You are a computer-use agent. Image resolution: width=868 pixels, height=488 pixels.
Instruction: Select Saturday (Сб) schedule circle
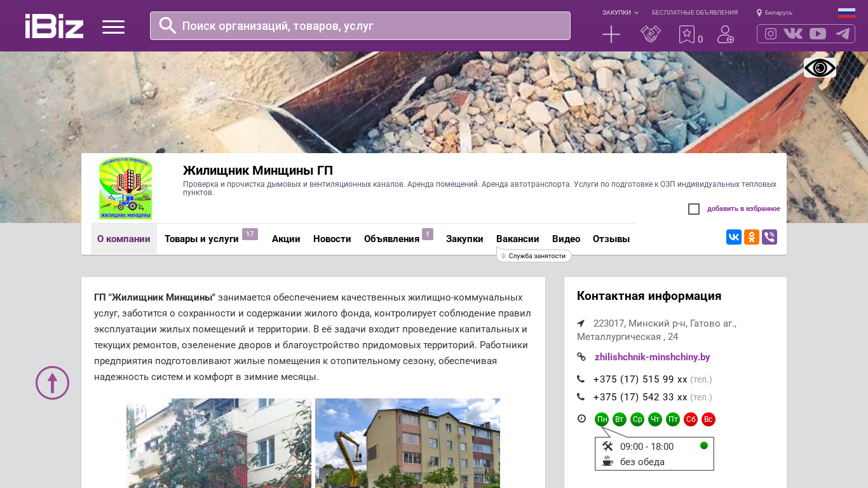coord(691,419)
